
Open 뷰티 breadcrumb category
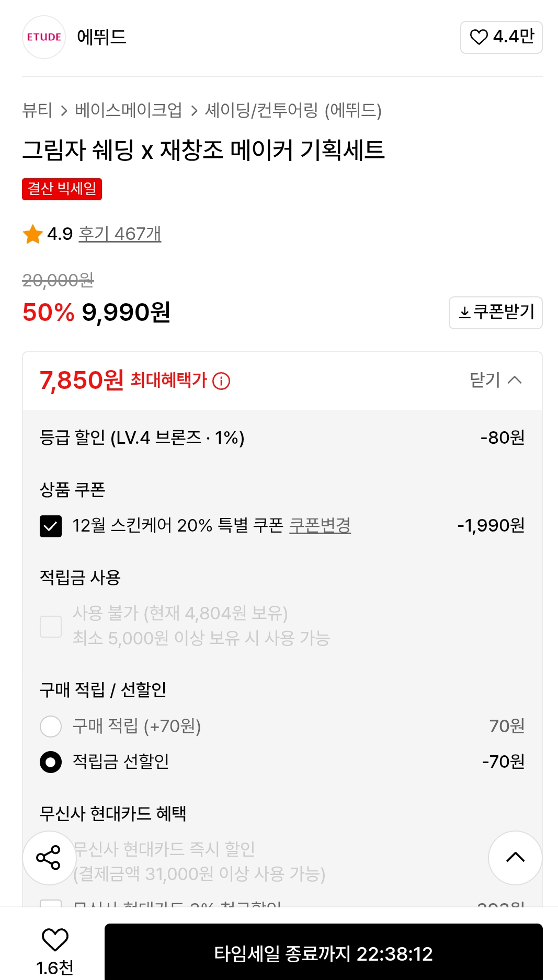tap(37, 110)
